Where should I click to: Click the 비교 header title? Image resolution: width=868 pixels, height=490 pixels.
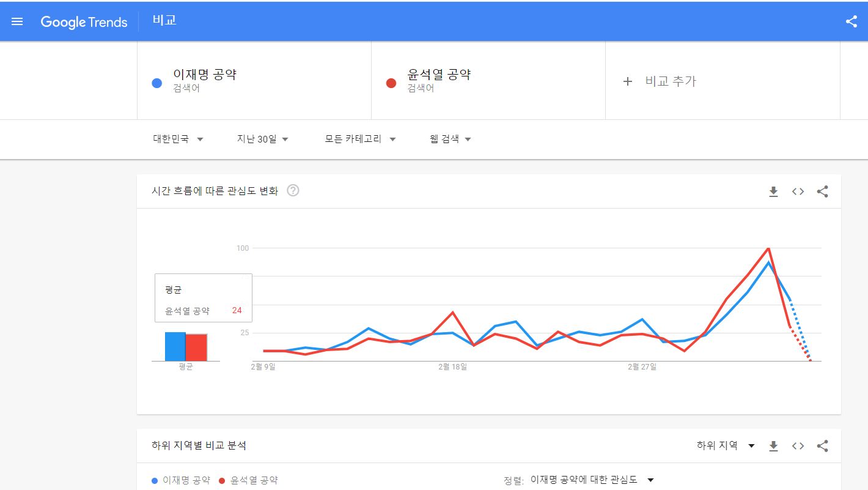click(164, 21)
